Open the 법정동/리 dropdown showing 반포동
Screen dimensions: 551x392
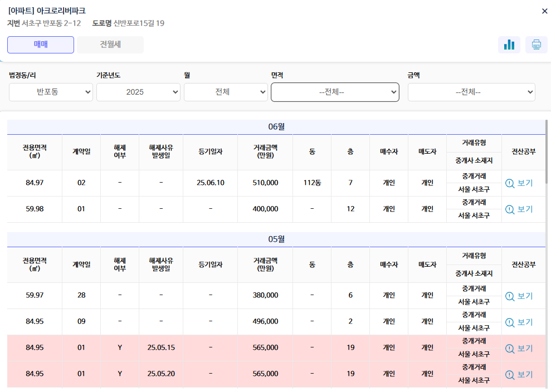pyautogui.click(x=51, y=92)
